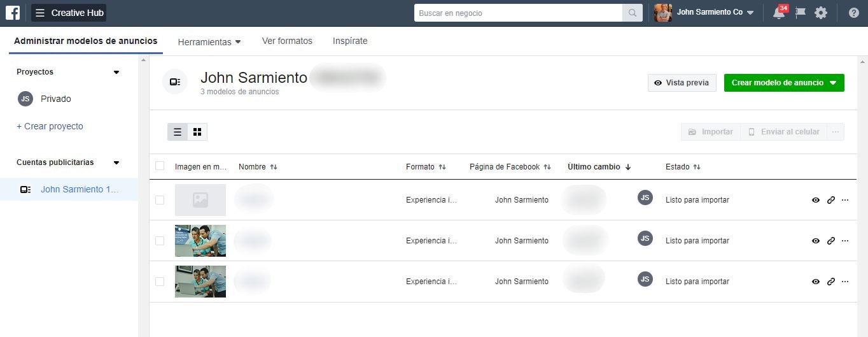868x337 pixels.
Task: Select Administrar modelos de anuncios tab
Action: point(85,41)
